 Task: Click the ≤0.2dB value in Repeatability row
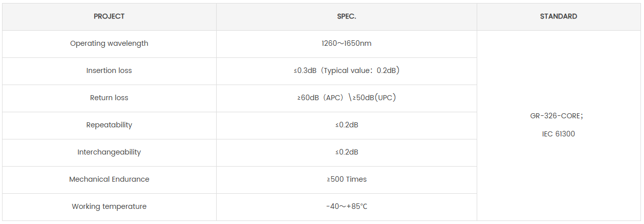(347, 125)
